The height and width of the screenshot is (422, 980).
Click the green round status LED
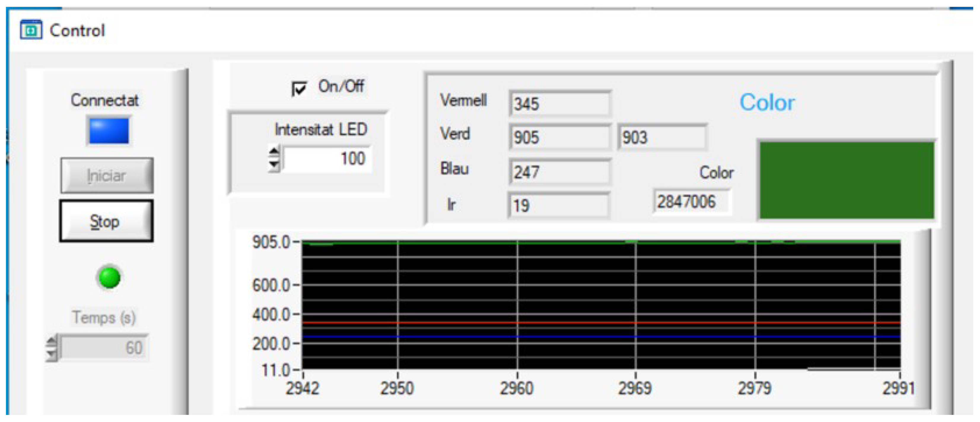point(109,277)
